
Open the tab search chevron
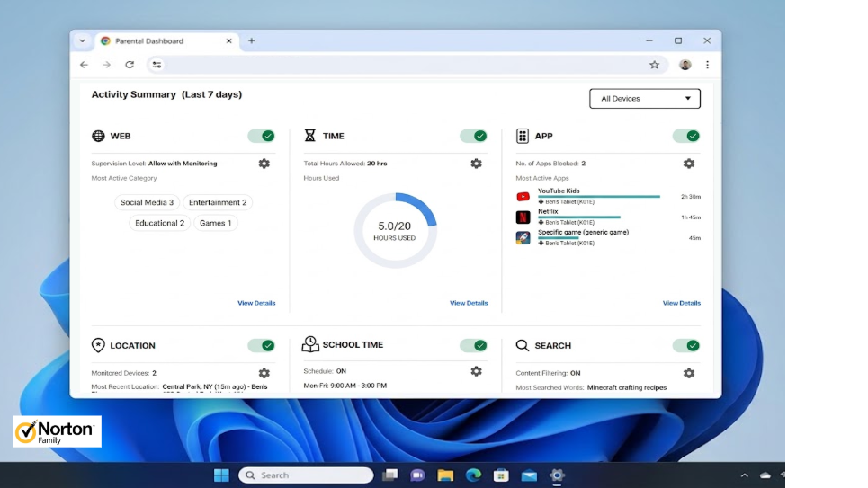tap(82, 41)
